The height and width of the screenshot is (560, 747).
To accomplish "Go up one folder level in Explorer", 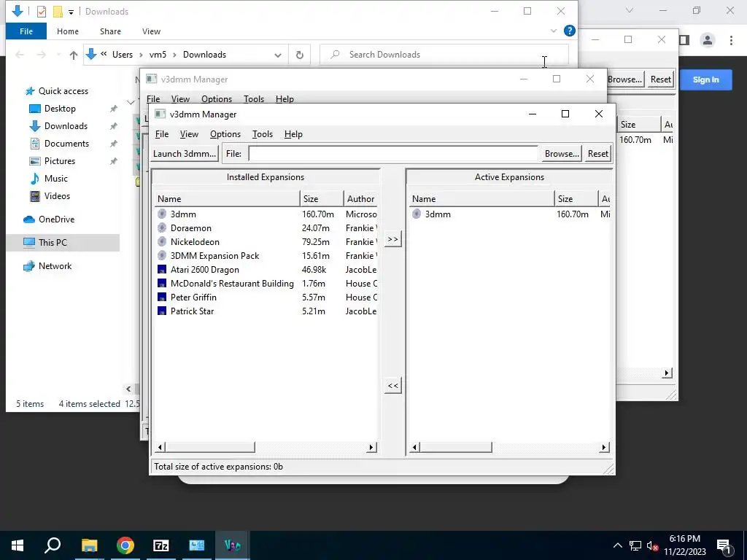I will 74,55.
